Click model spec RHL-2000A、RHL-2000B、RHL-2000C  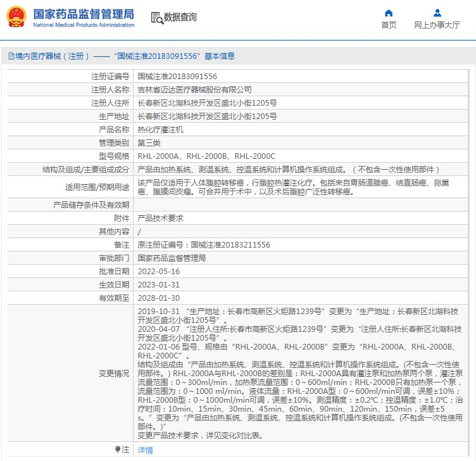pyautogui.click(x=207, y=156)
